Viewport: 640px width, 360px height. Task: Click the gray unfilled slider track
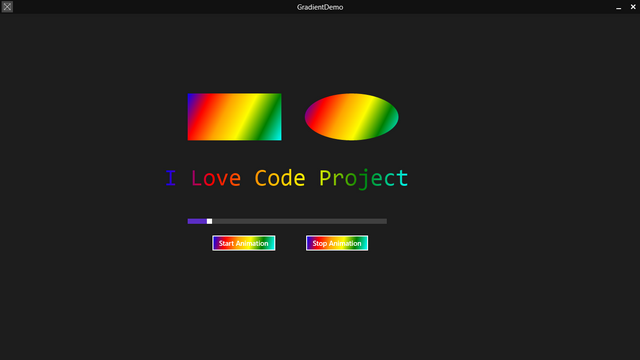pos(300,221)
